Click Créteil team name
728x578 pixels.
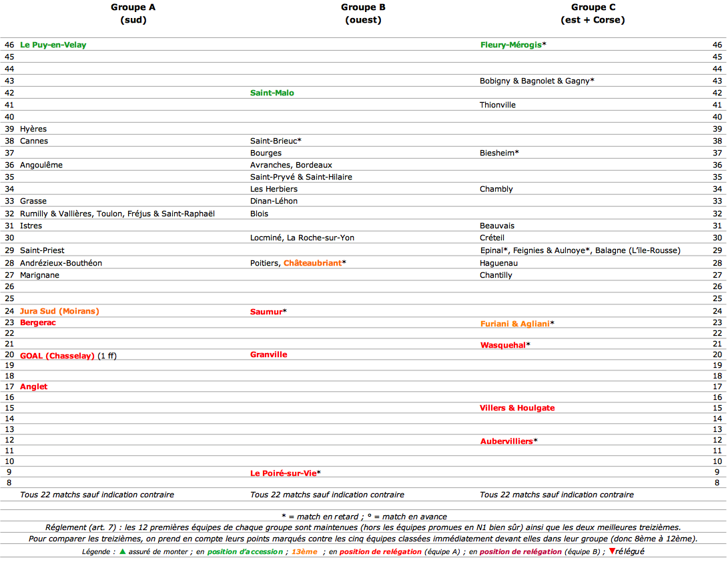coord(492,238)
